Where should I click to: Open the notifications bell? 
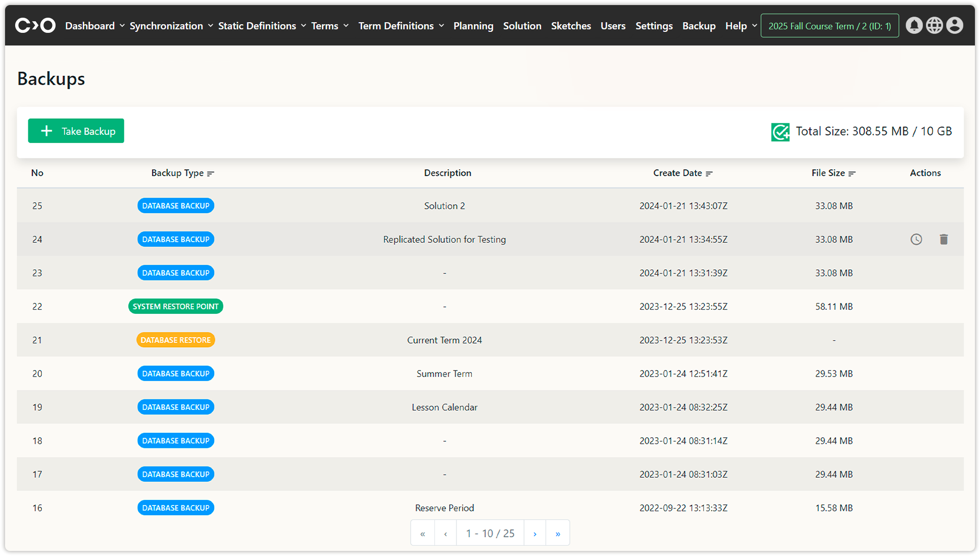(x=914, y=25)
